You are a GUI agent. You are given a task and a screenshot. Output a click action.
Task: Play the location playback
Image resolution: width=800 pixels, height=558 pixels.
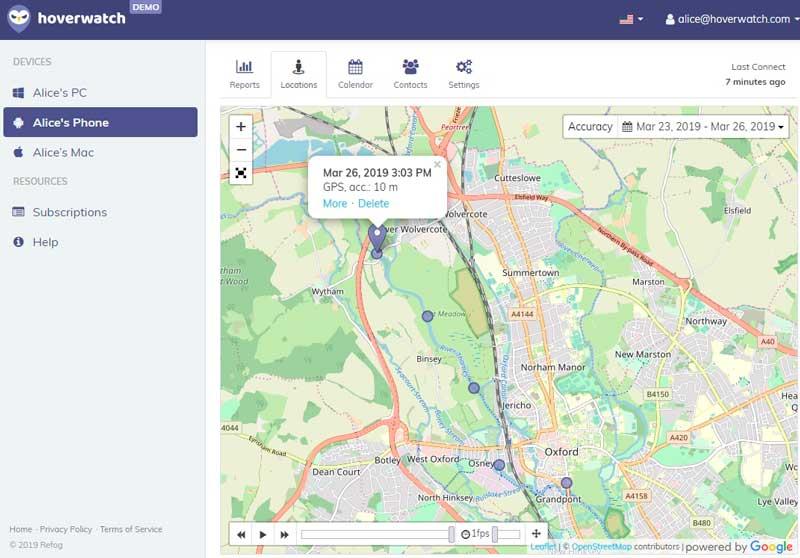tap(263, 534)
